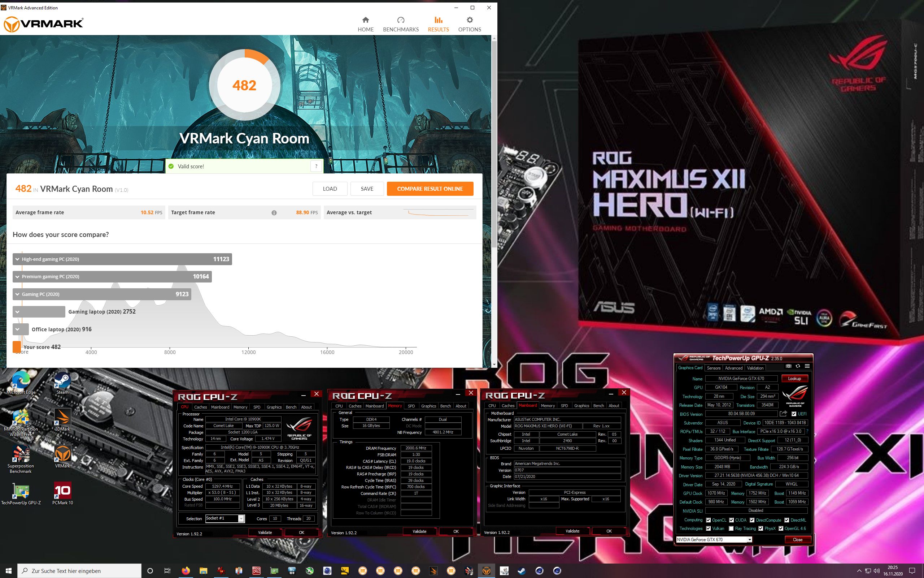924x578 pixels.
Task: Switch to Advanced tab in GPU-Z
Action: [733, 368]
